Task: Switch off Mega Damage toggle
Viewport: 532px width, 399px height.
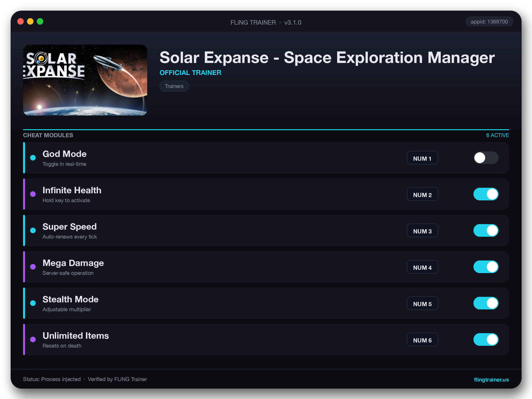Action: 486,267
